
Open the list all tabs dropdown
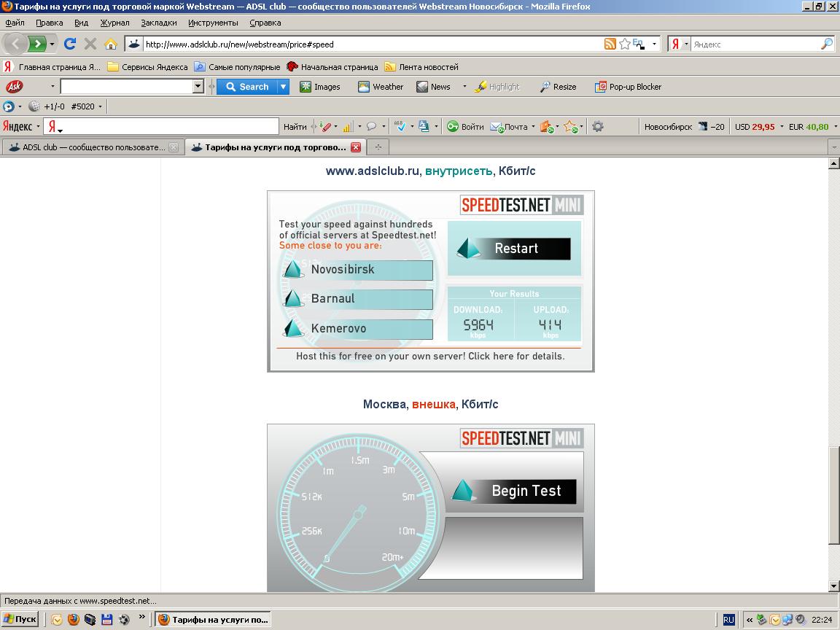pos(833,147)
